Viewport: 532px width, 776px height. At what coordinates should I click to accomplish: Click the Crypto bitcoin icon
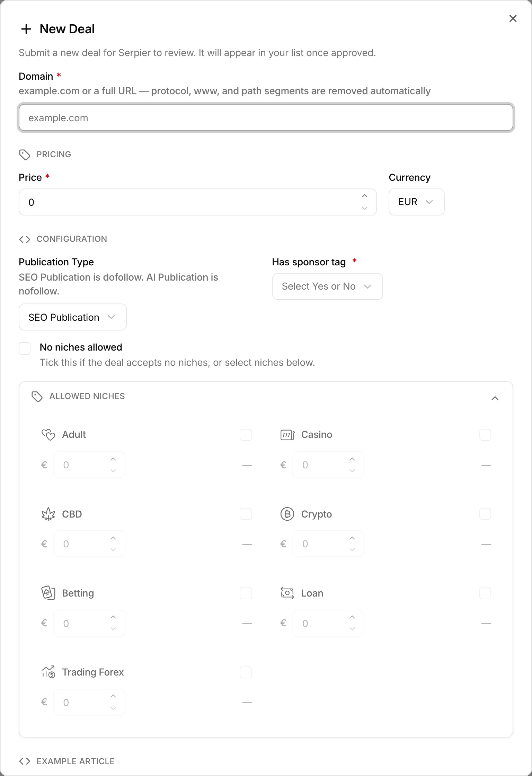pos(287,514)
